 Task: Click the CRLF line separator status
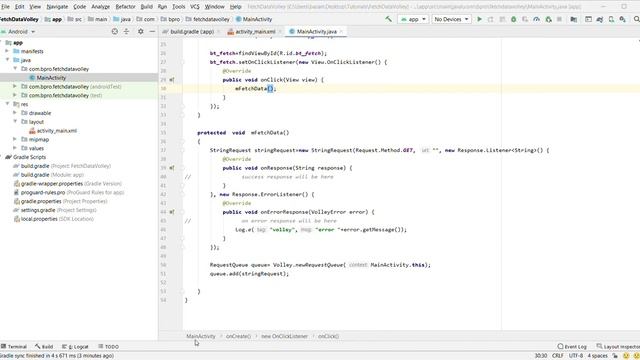pyautogui.click(x=558, y=356)
